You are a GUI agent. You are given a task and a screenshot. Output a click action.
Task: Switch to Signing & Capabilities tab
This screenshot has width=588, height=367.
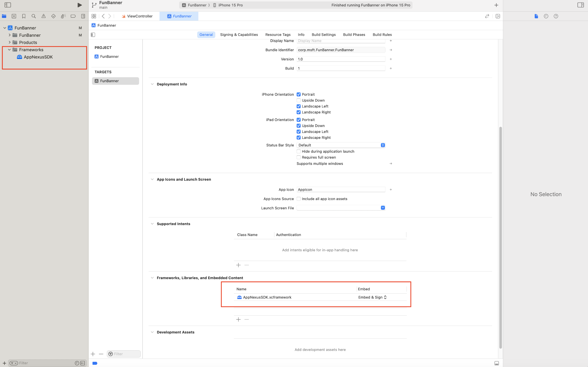[x=239, y=34]
